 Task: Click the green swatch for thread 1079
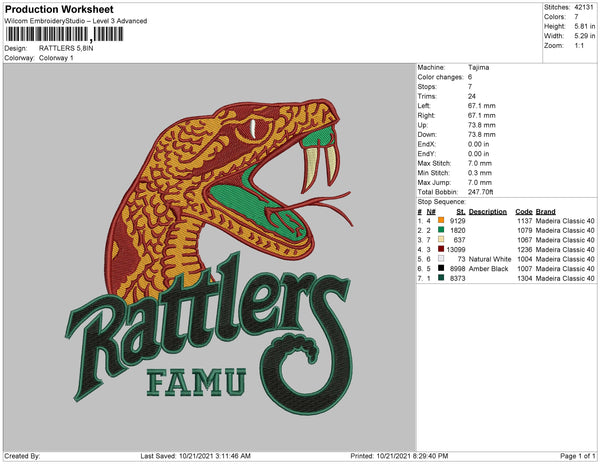(441, 230)
